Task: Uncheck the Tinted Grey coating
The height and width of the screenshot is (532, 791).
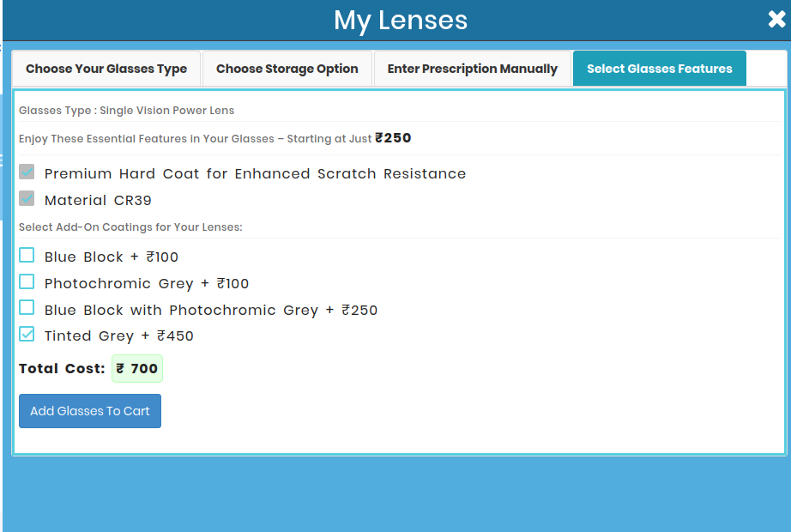Action: pos(27,334)
